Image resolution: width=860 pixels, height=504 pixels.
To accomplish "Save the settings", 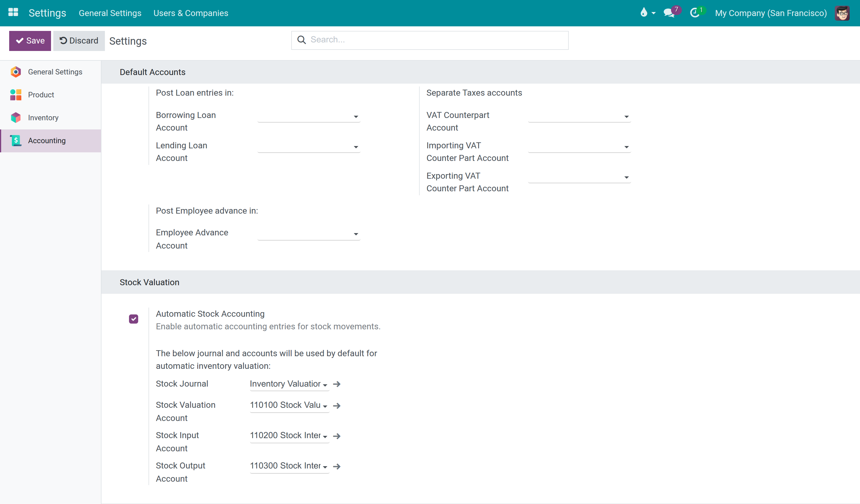I will pyautogui.click(x=30, y=41).
